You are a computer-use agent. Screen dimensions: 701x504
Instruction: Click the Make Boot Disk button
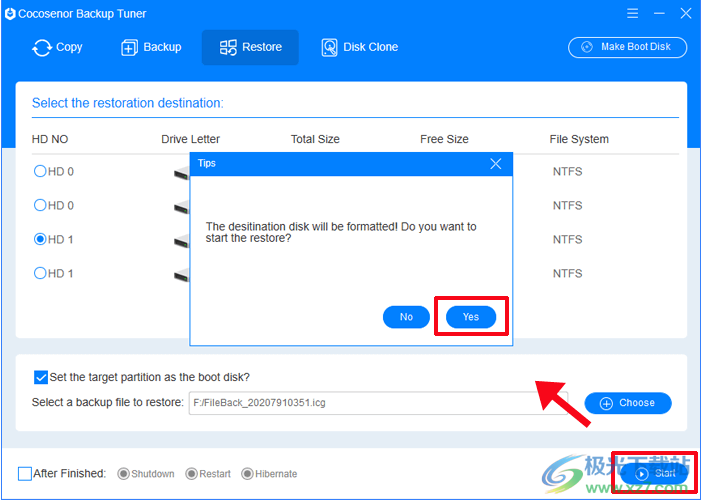pos(627,47)
